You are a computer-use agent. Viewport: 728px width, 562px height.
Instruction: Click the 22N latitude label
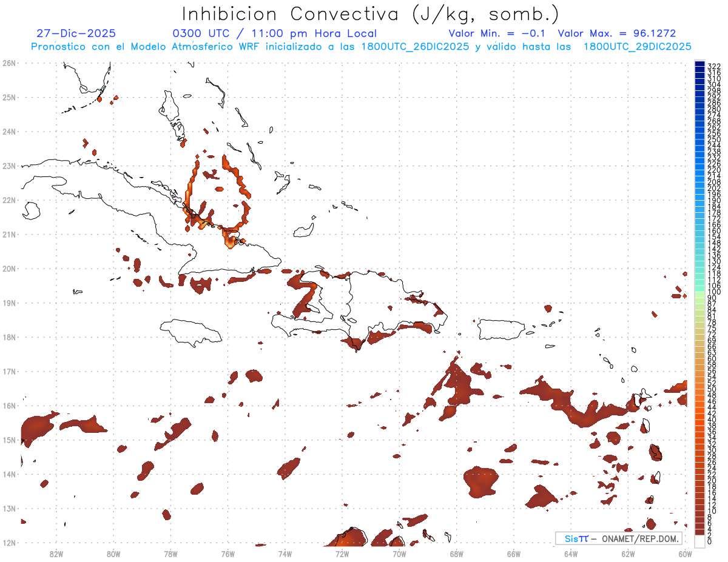pos(9,200)
